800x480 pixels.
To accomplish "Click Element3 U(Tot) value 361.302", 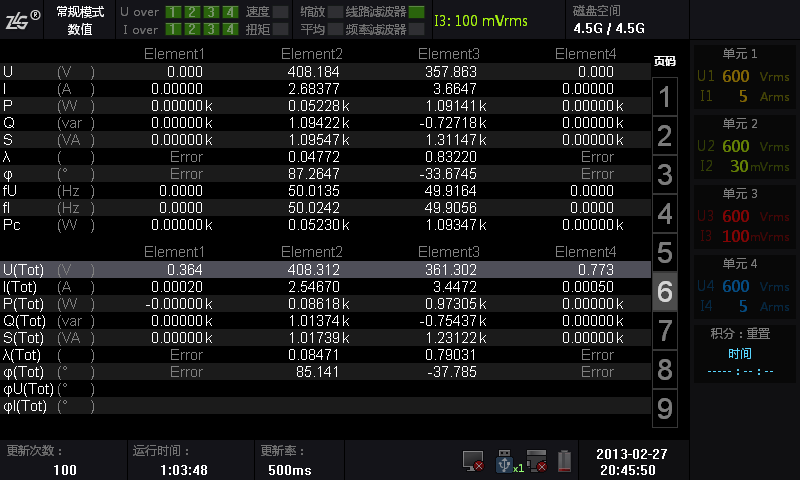I will pos(451,270).
